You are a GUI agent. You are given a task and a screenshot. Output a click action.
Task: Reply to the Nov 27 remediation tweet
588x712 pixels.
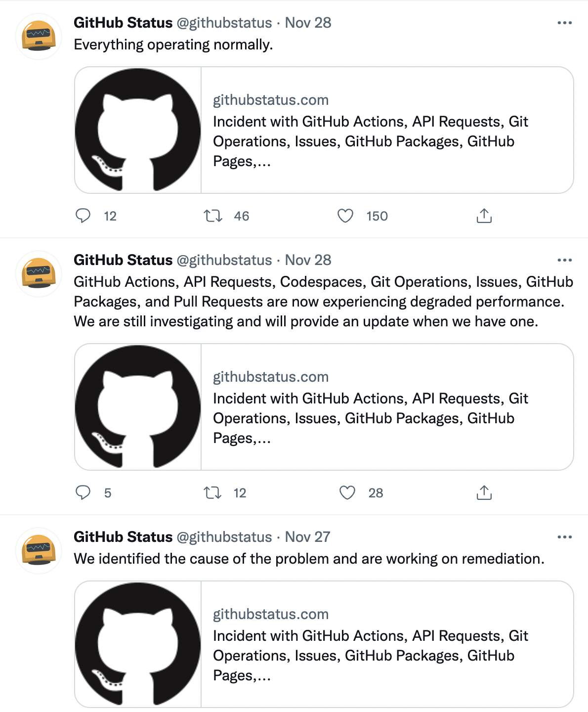(x=84, y=711)
